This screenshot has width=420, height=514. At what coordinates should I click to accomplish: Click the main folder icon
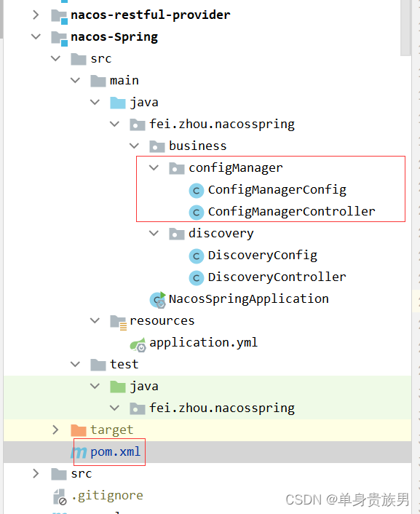98,81
